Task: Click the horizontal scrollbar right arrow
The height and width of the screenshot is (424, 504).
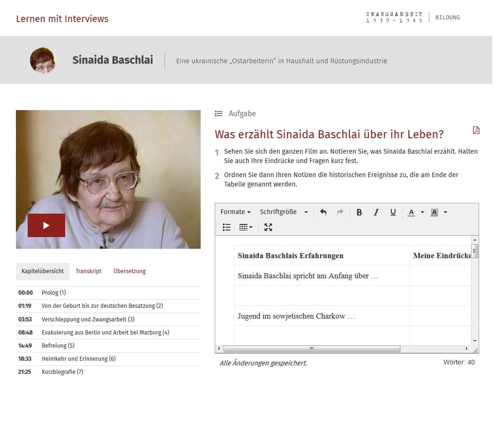Action: point(466,349)
